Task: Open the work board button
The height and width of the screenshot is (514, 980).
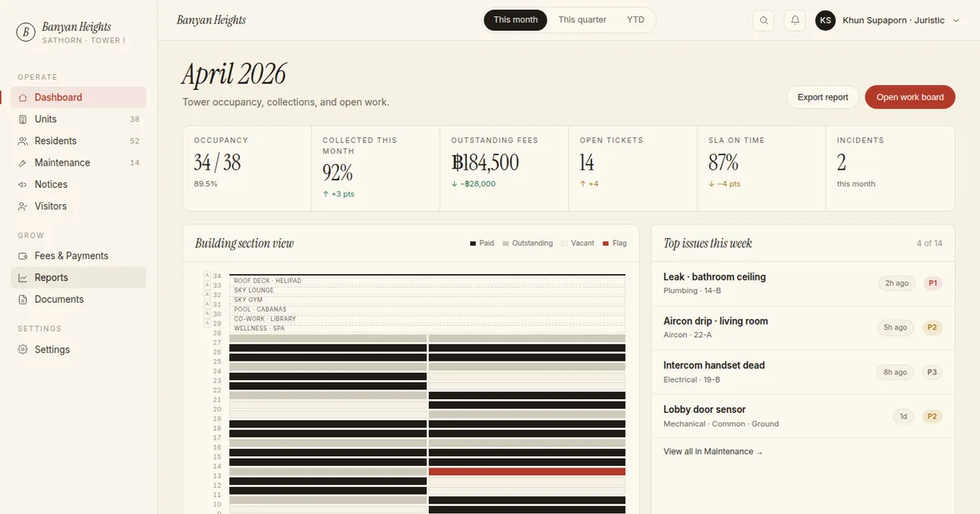Action: coord(910,97)
